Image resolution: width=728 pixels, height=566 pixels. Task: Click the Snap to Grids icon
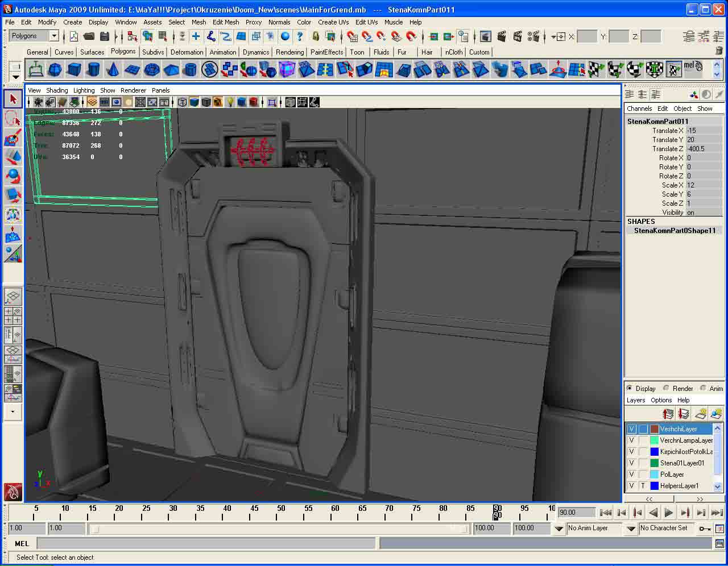click(352, 36)
